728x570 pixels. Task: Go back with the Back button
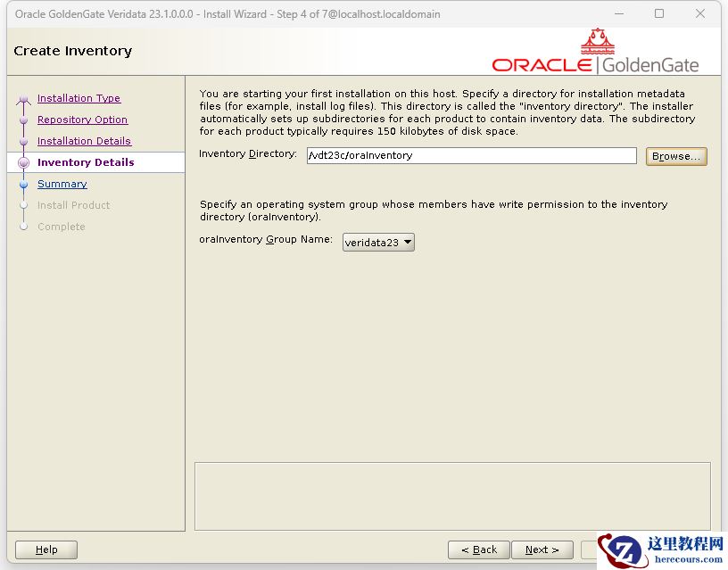coord(479,550)
